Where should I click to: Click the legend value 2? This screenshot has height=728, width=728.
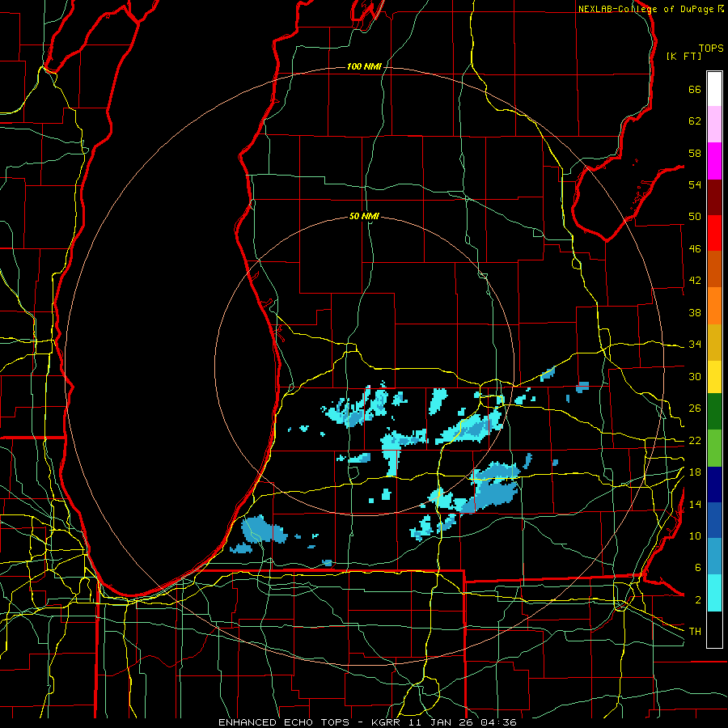pyautogui.click(x=697, y=600)
